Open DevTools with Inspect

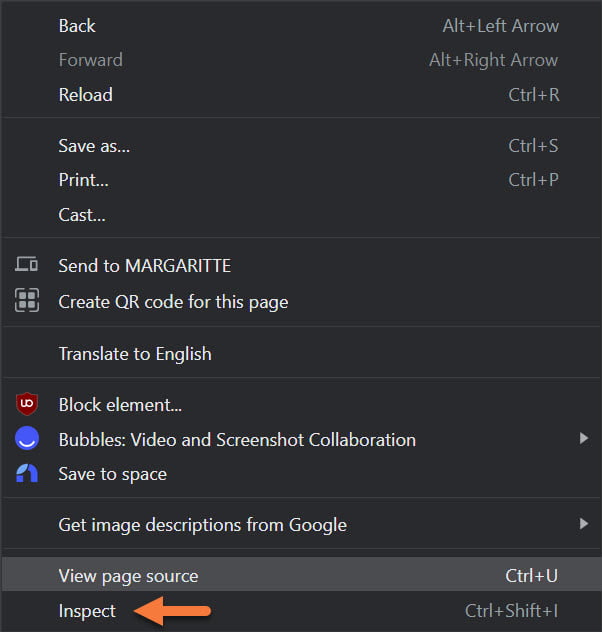click(87, 611)
